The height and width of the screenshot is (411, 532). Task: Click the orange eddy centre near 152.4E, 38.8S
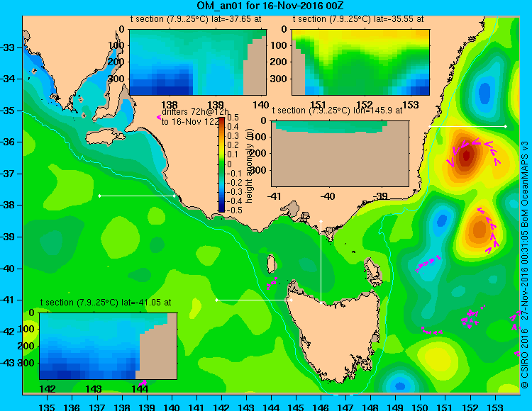click(x=480, y=230)
